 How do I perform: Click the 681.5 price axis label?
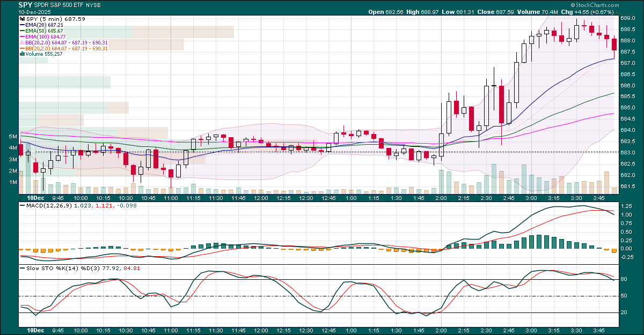point(628,187)
